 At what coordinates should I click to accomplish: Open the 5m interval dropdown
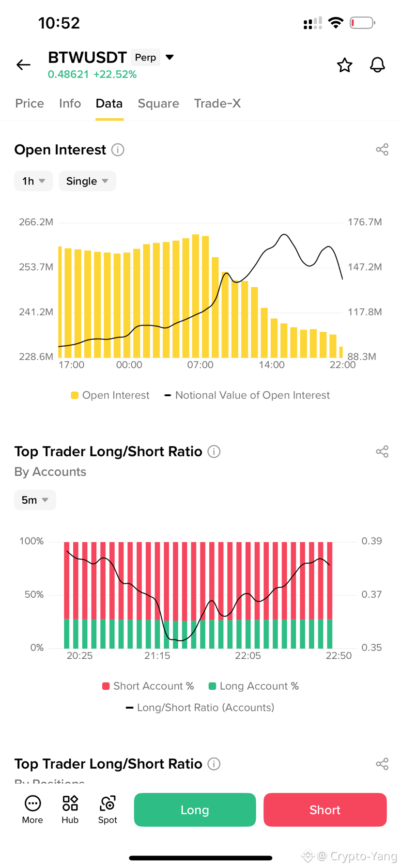pyautogui.click(x=35, y=500)
